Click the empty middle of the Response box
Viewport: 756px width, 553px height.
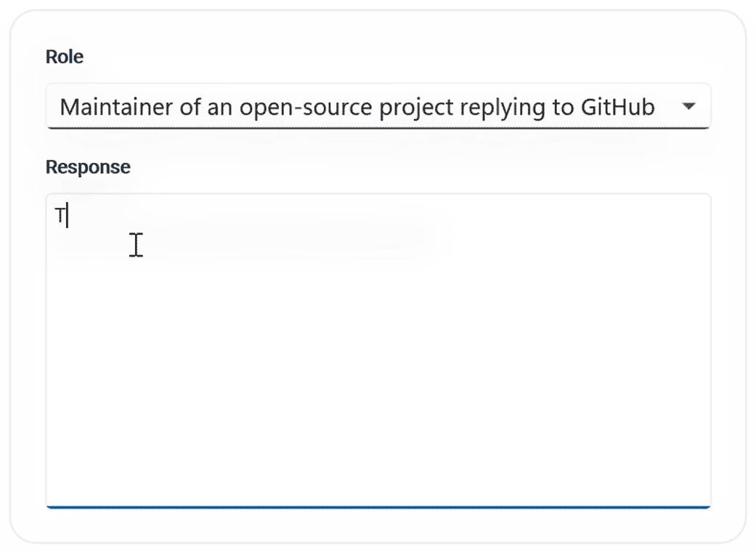click(x=378, y=350)
